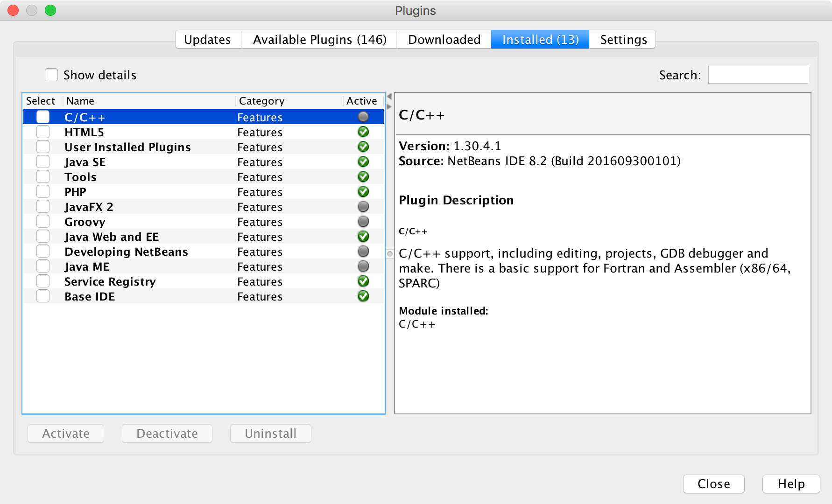This screenshot has height=504, width=832.
Task: Click the gray inactive icon beside JavaFX 2
Action: pos(363,206)
